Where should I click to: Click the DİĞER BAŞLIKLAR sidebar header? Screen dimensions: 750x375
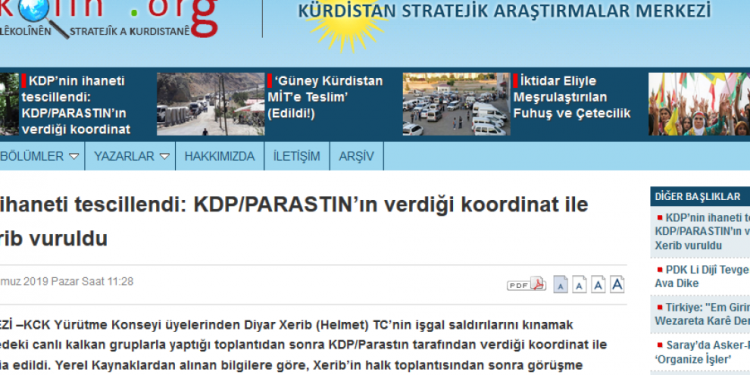(x=700, y=196)
